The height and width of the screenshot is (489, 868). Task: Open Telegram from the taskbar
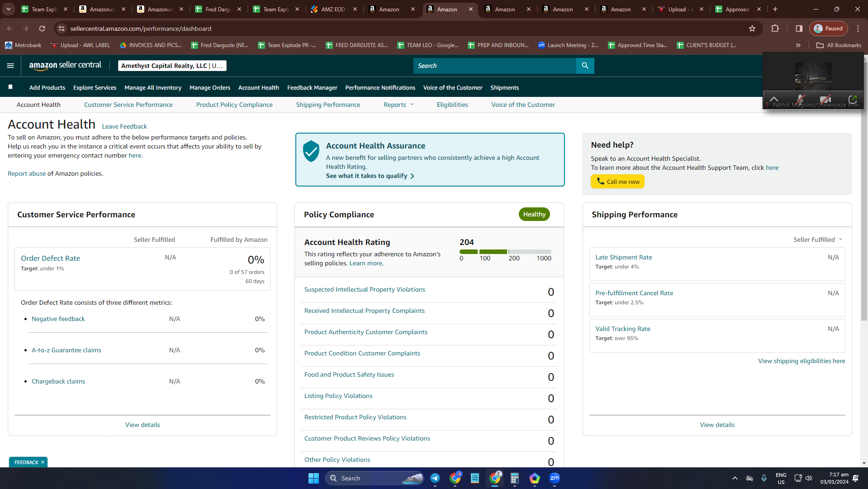point(435,478)
